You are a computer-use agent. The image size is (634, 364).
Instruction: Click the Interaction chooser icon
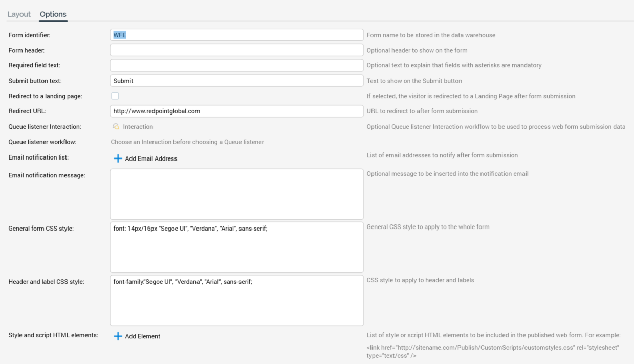116,127
